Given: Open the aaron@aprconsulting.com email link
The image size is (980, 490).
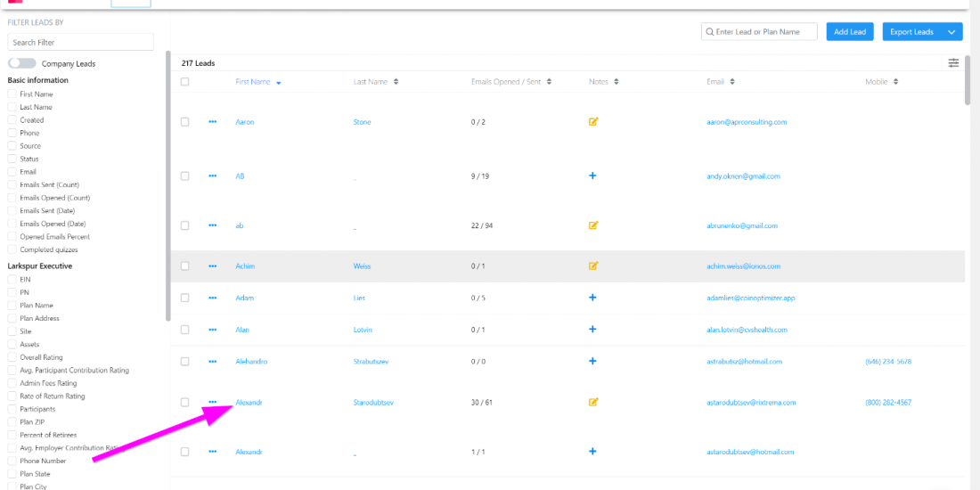Looking at the screenshot, I should pyautogui.click(x=747, y=122).
